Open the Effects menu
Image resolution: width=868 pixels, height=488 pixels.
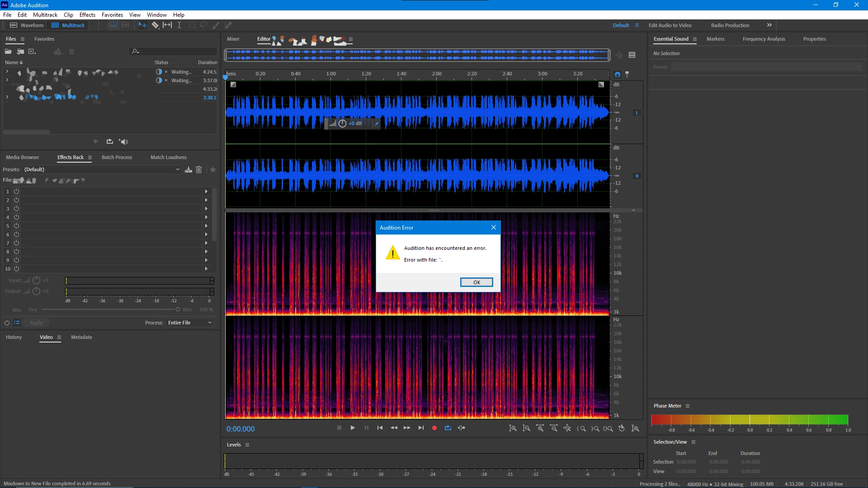87,15
